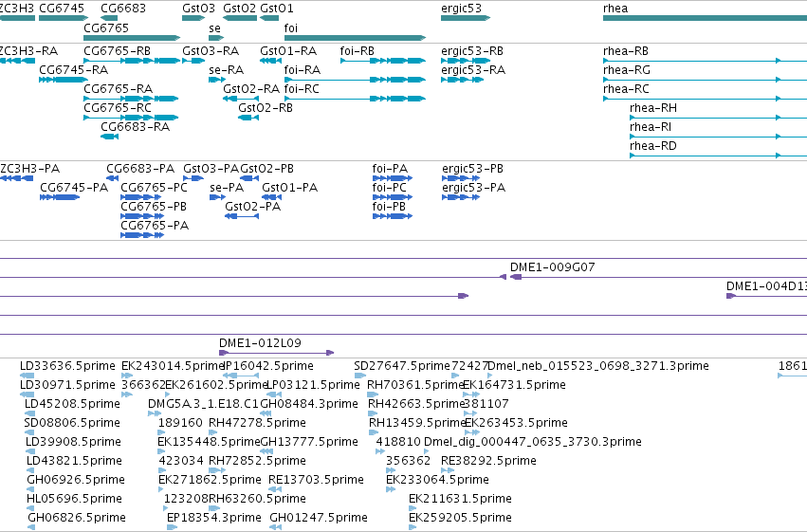Screen dimensions: 807x532
Task: Click the CG6765 gene label
Action: [x=106, y=28]
